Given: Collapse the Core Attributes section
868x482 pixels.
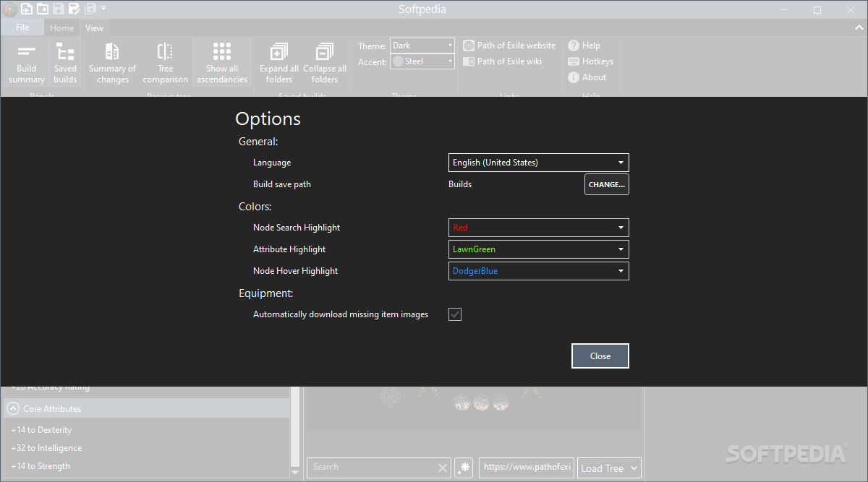Looking at the screenshot, I should (x=13, y=409).
